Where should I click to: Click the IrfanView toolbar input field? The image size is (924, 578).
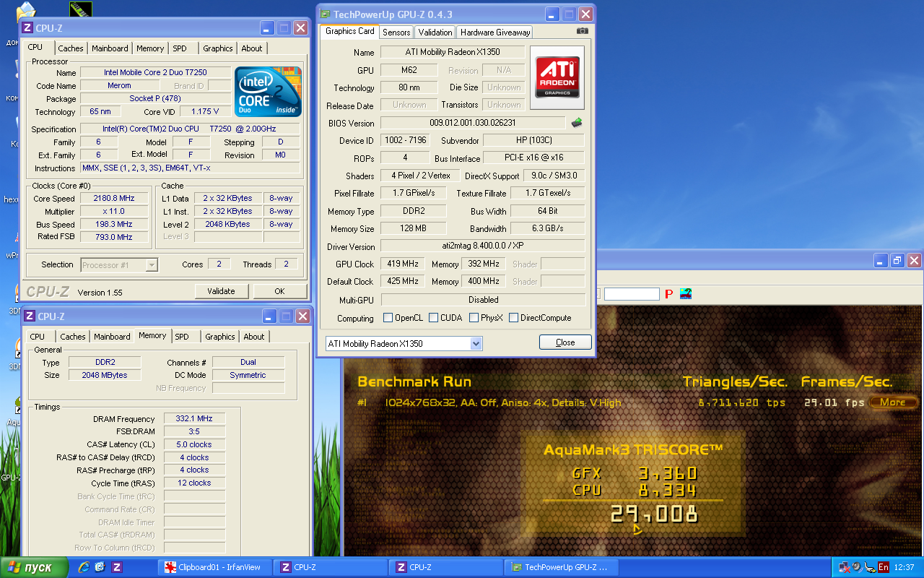point(632,294)
